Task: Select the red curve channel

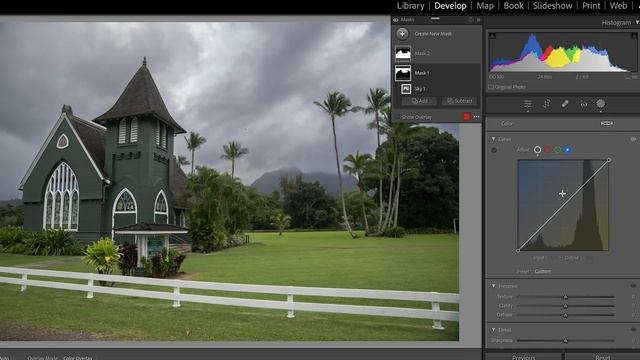Action: [x=548, y=150]
